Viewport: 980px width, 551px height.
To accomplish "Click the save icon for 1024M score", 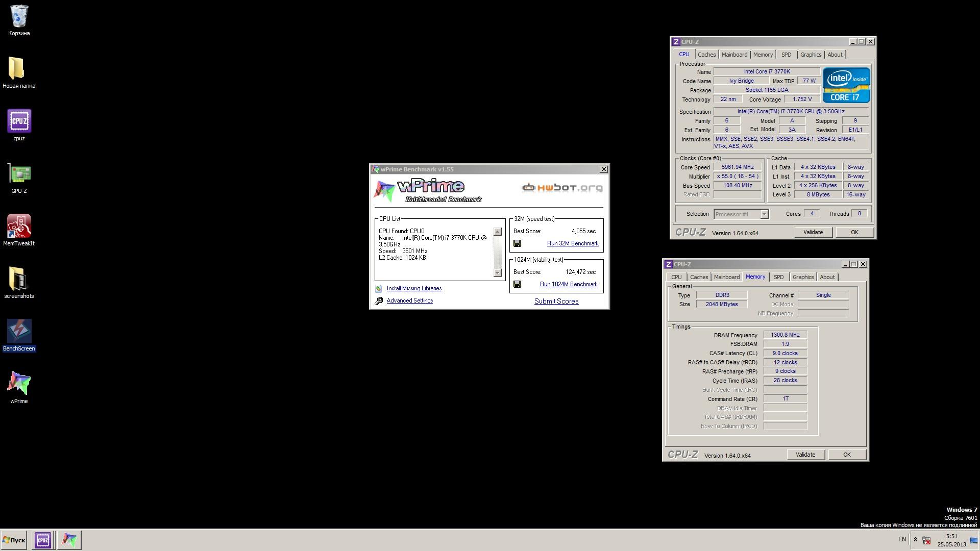I will click(517, 284).
